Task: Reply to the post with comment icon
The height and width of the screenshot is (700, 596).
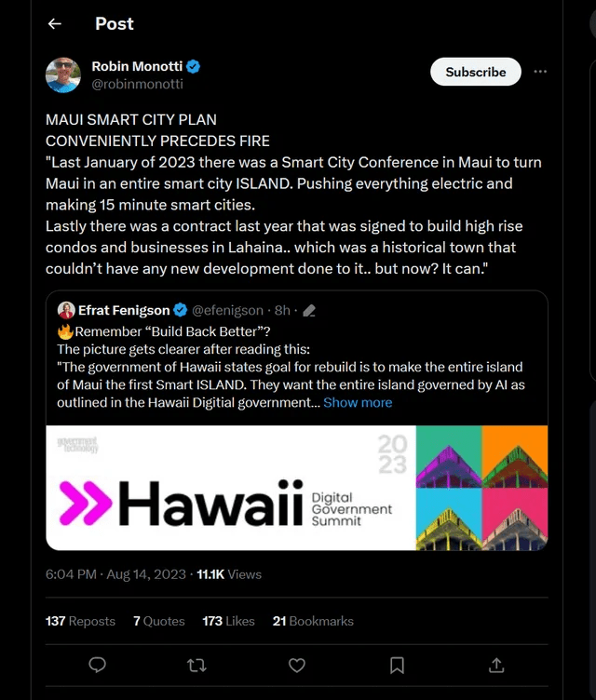Action: pyautogui.click(x=97, y=665)
